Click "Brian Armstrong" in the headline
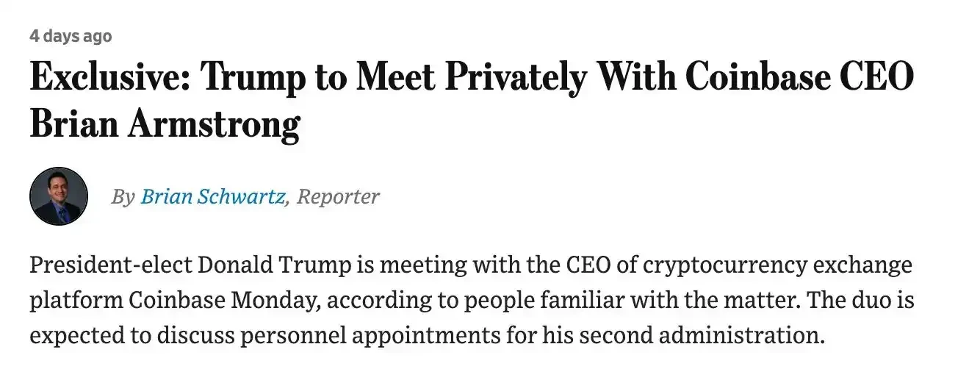Viewport: 980px width, 369px height. point(165,126)
